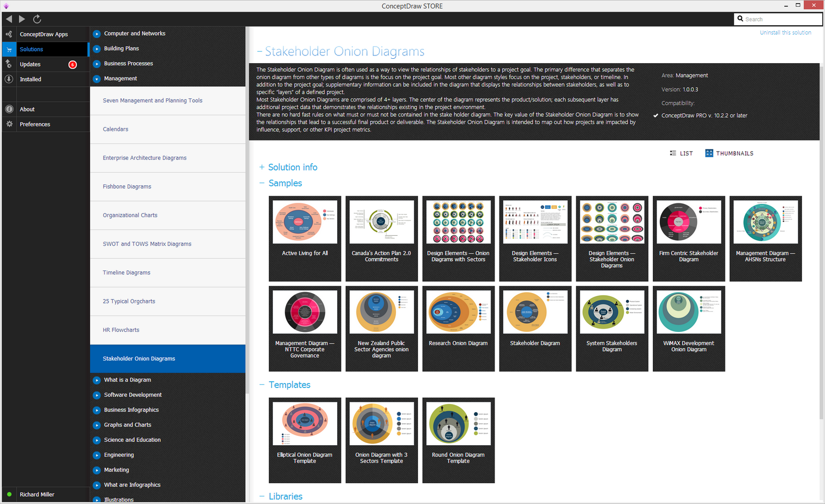Open the Installed section
The width and height of the screenshot is (825, 504).
pyautogui.click(x=31, y=79)
